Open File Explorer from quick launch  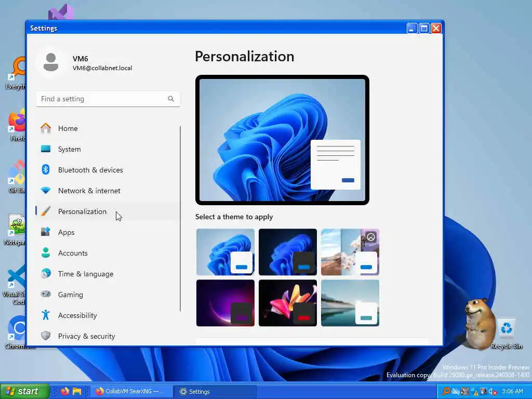[x=77, y=391]
